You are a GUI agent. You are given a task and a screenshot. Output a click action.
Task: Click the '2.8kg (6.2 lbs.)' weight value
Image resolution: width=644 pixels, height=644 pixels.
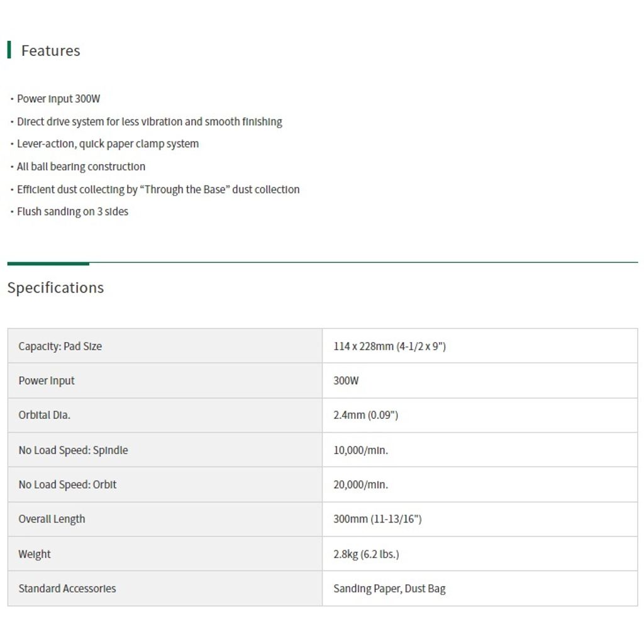coord(366,554)
